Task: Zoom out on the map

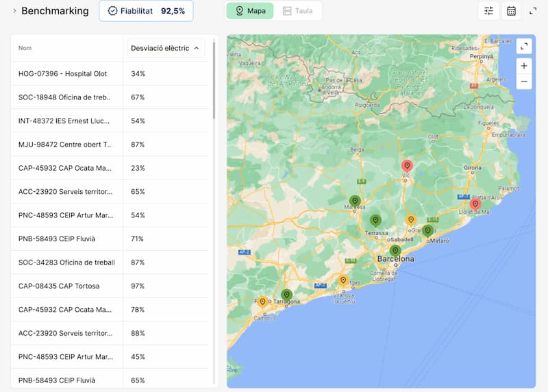Action: (524, 82)
